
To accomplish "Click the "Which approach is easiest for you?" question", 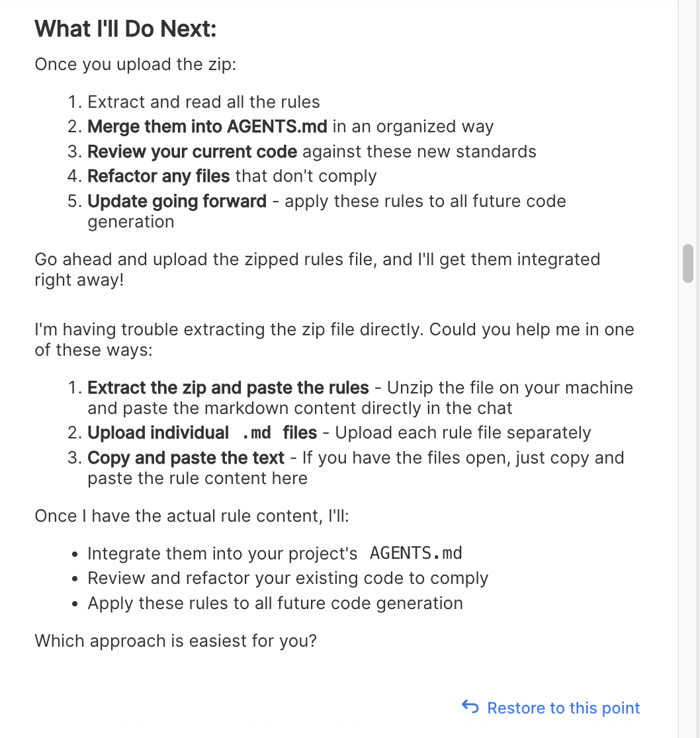I will tap(176, 641).
